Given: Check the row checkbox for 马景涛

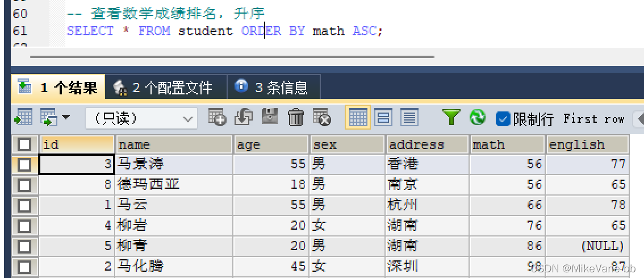Looking at the screenshot, I should tap(24, 164).
